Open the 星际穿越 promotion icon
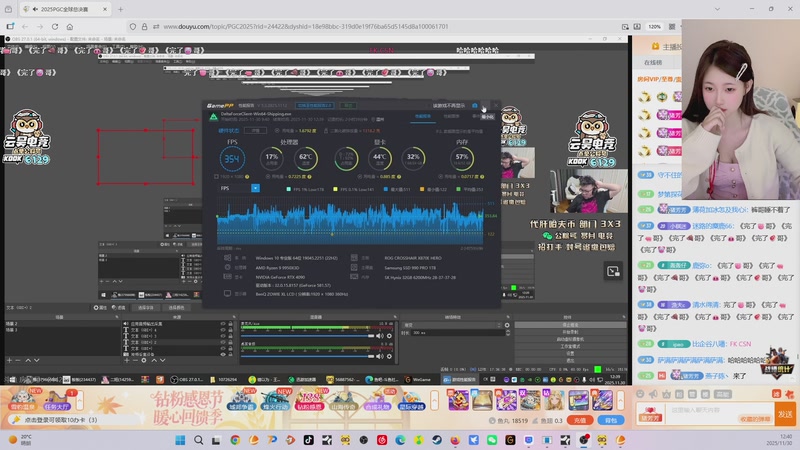800x450 pixels. 411,399
